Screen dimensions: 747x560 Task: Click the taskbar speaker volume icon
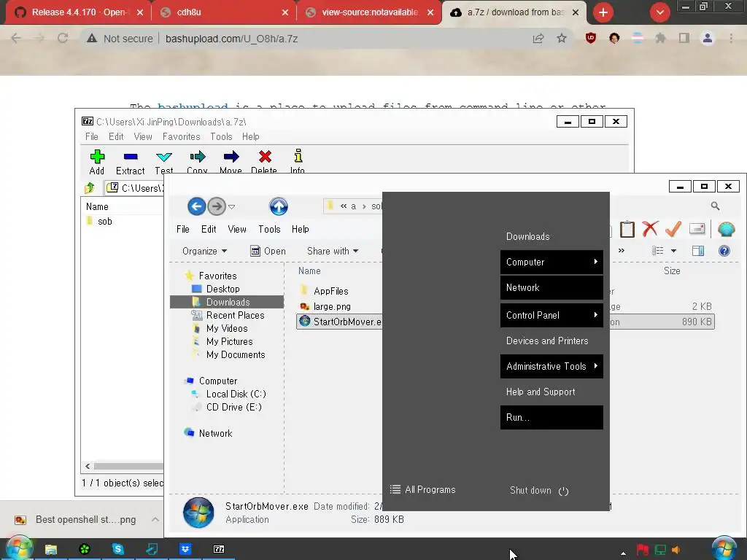[676, 550]
